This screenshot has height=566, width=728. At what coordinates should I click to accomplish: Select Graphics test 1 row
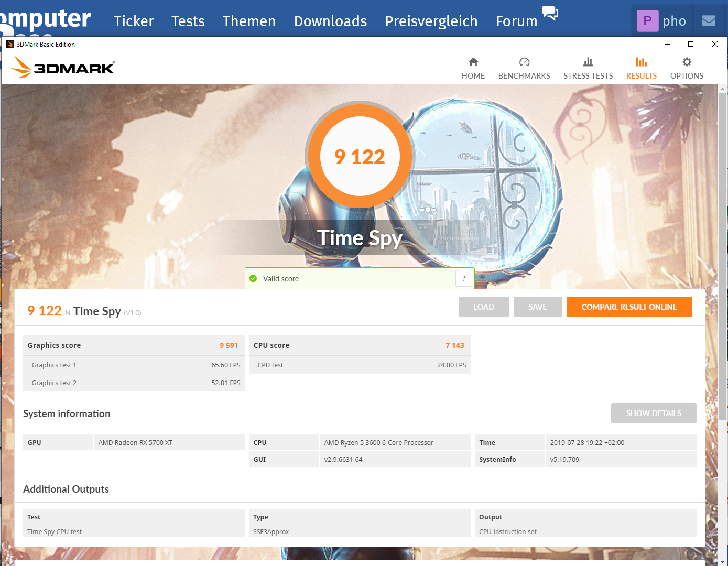134,365
